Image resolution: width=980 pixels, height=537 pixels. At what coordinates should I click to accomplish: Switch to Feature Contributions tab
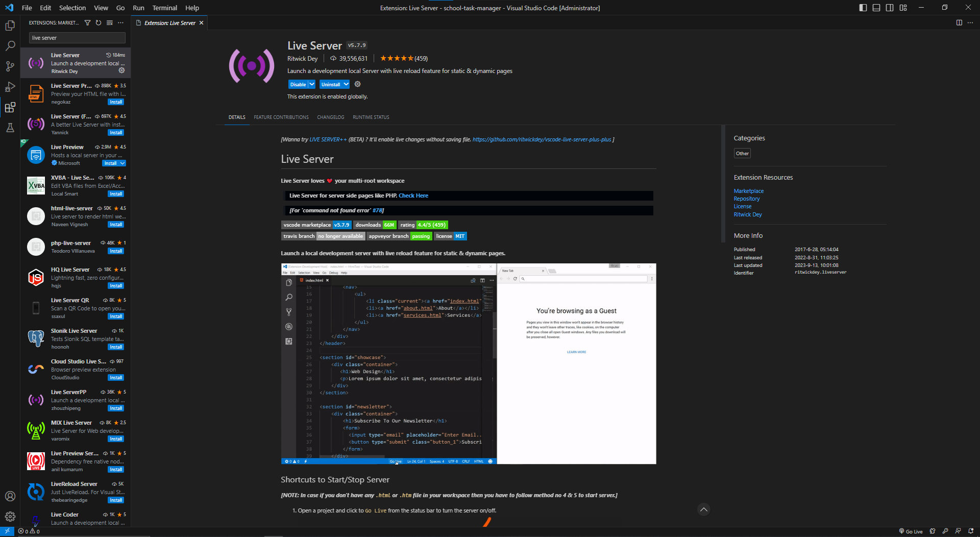[x=281, y=117]
